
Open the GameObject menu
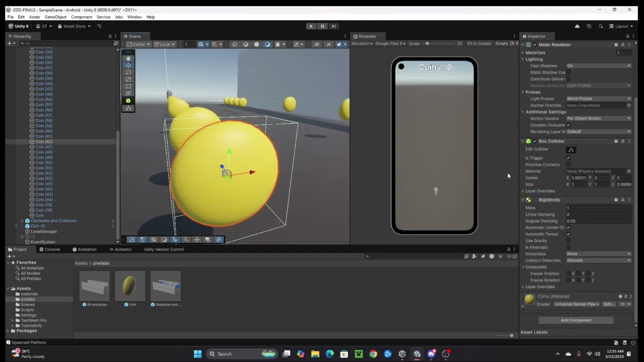click(55, 17)
